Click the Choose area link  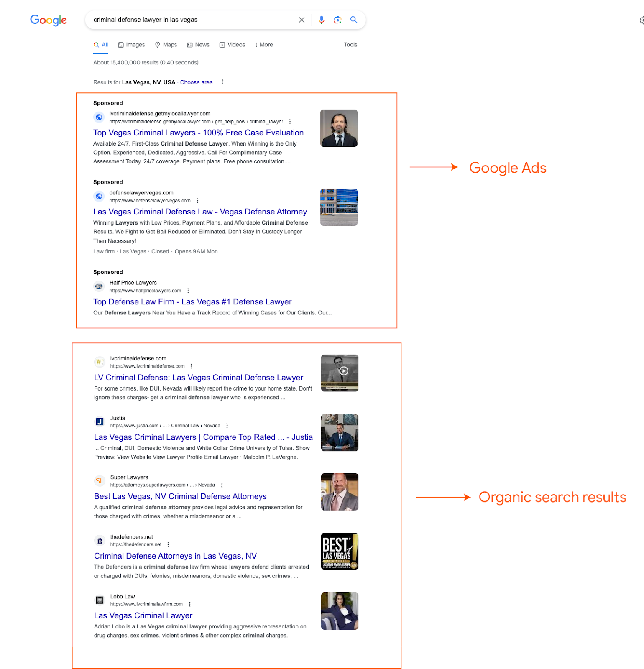pos(196,82)
